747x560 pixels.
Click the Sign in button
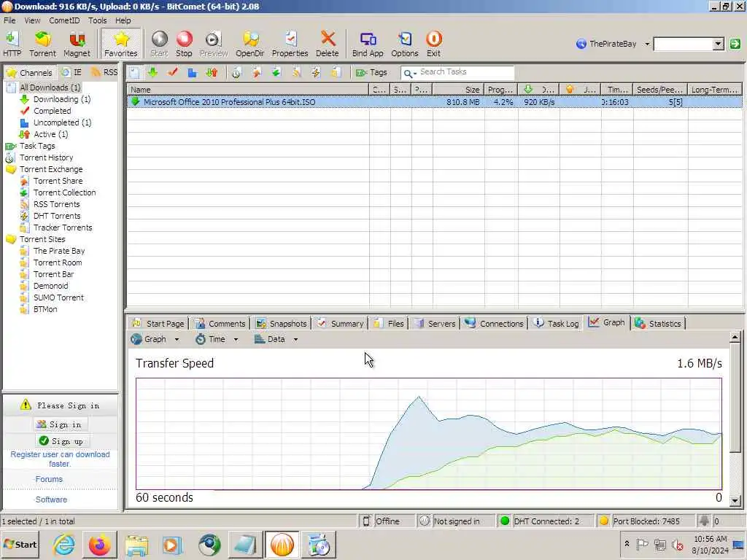coord(60,424)
